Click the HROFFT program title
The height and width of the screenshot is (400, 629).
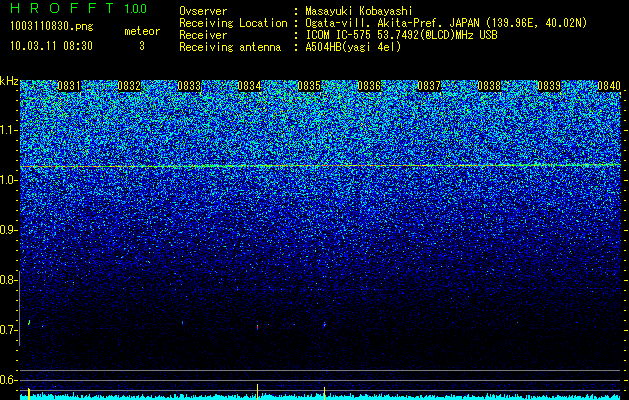coord(62,8)
